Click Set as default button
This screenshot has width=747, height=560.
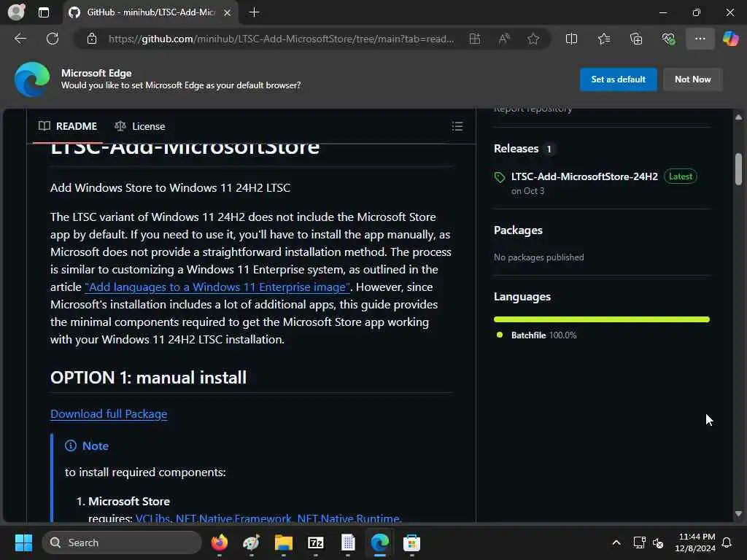(618, 79)
